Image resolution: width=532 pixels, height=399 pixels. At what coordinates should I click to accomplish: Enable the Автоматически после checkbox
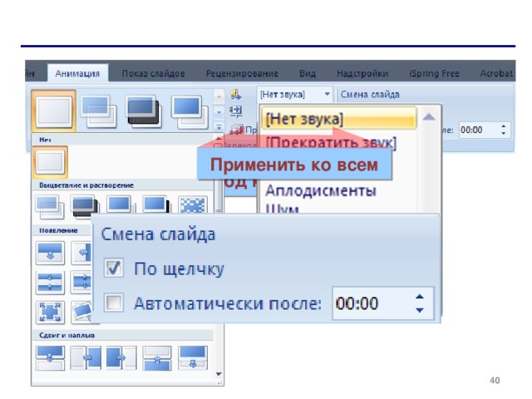[114, 303]
